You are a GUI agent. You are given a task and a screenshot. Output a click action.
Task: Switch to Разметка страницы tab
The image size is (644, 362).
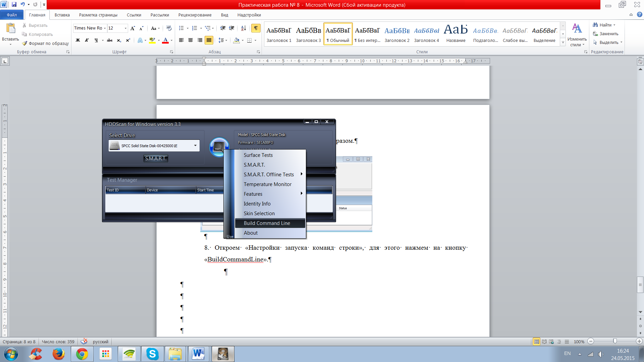(x=98, y=15)
